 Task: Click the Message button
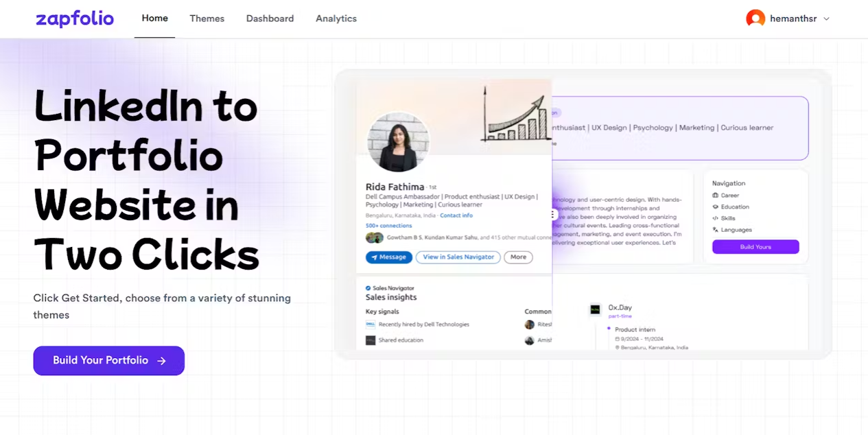(x=389, y=257)
